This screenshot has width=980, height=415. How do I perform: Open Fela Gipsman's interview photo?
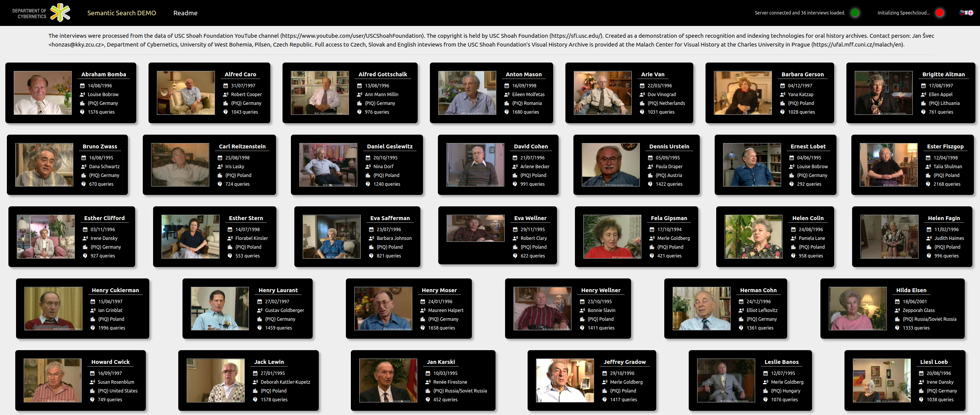[612, 236]
